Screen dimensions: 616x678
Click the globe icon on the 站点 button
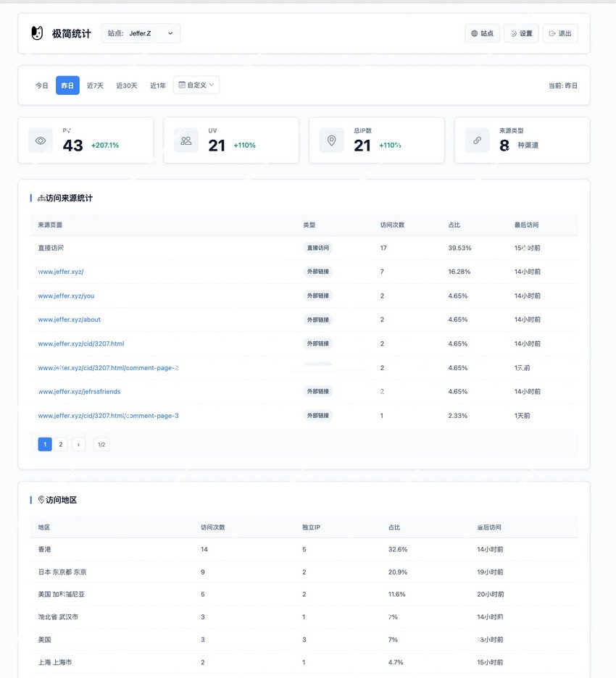(x=473, y=33)
